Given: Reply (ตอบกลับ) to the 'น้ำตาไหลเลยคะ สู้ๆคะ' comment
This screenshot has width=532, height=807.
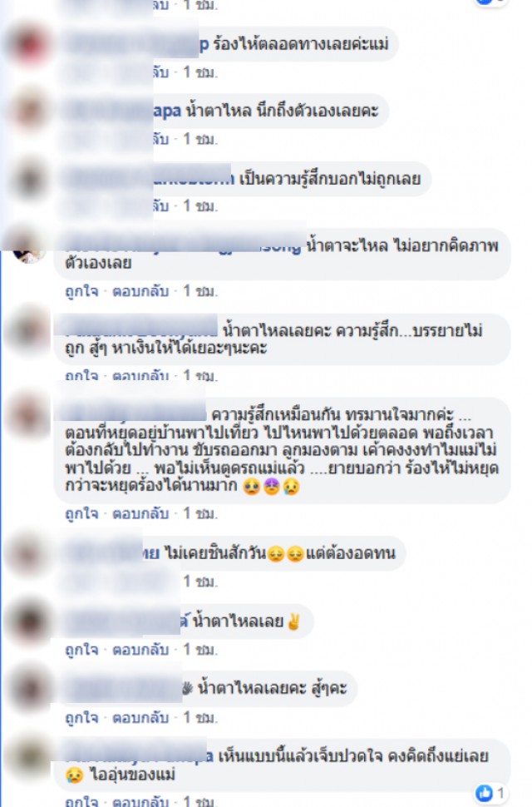Looking at the screenshot, I should (140, 717).
